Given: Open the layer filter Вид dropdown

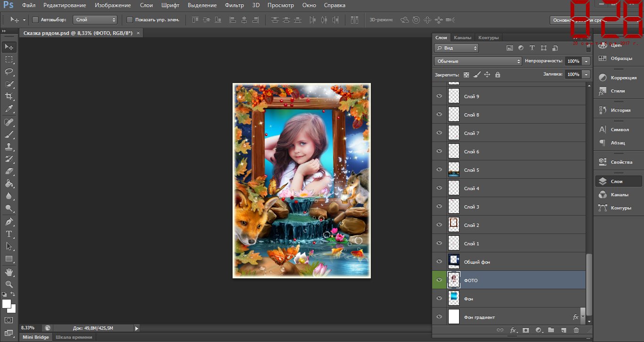Looking at the screenshot, I should [456, 48].
